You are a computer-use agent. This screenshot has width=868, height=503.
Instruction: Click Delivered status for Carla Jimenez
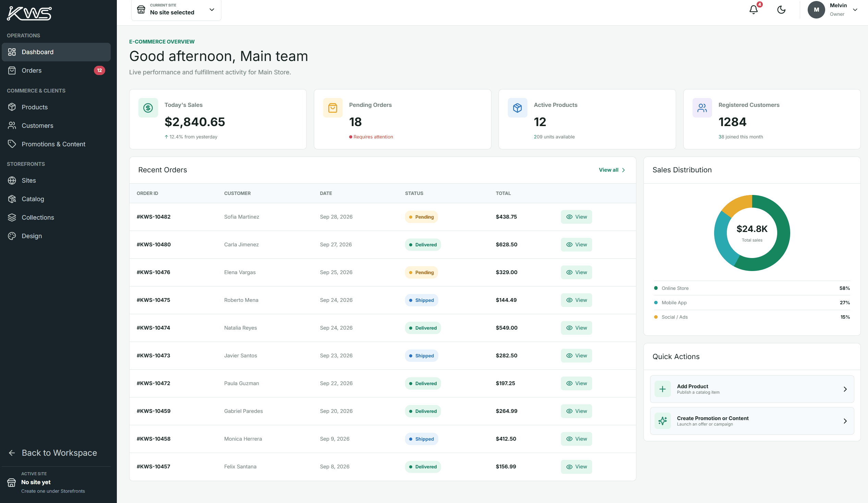coord(423,245)
